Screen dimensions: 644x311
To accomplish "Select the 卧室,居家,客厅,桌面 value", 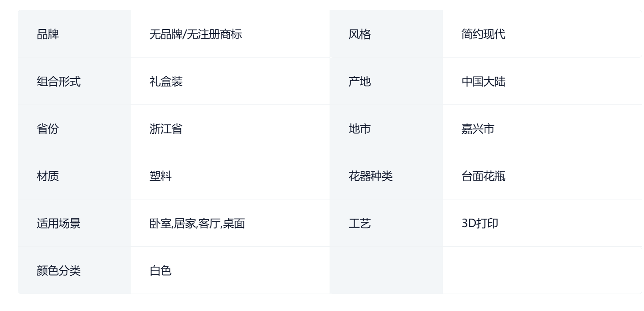I will tap(197, 224).
